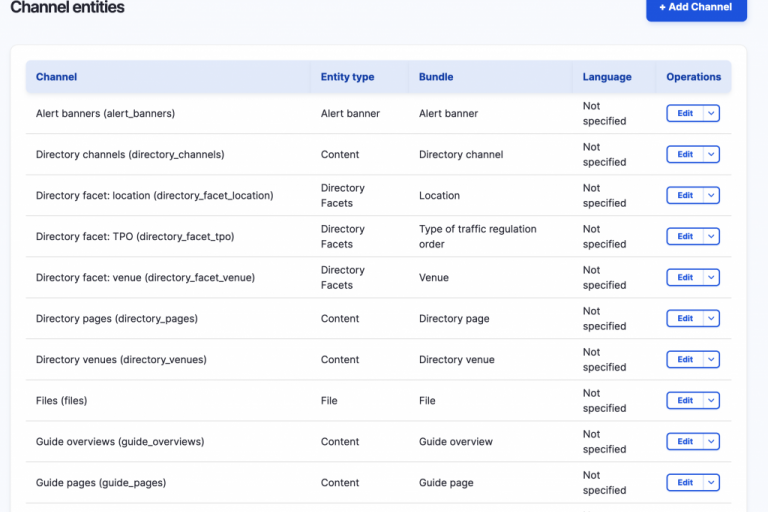Edit the Alert banners channel
768x512 pixels.
click(685, 114)
